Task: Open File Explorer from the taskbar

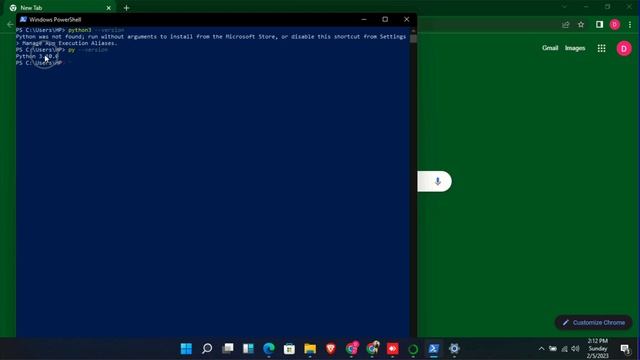Action: pyautogui.click(x=310, y=349)
